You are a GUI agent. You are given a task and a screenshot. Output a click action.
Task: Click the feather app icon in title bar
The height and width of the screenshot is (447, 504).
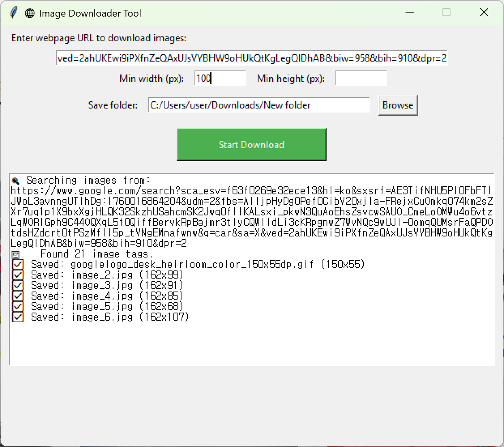pos(14,13)
